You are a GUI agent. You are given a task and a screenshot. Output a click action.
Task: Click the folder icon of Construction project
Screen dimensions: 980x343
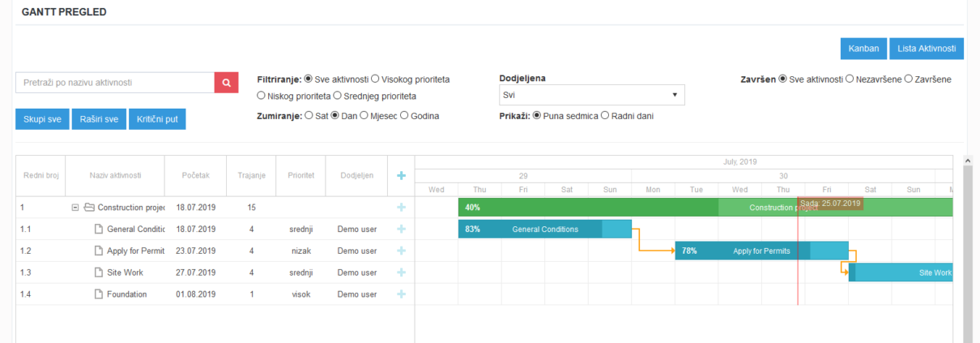(89, 208)
